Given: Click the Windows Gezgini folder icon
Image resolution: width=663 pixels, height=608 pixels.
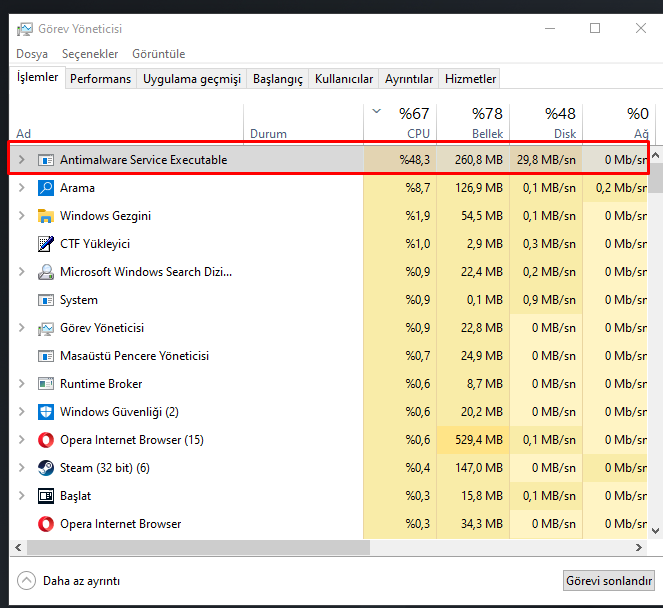Looking at the screenshot, I should pos(46,216).
